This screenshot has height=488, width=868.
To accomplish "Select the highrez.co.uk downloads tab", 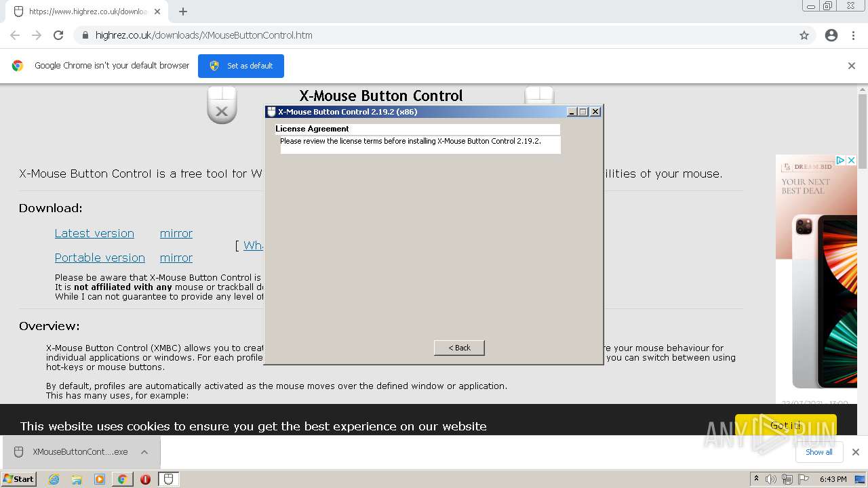I will pyautogui.click(x=85, y=12).
